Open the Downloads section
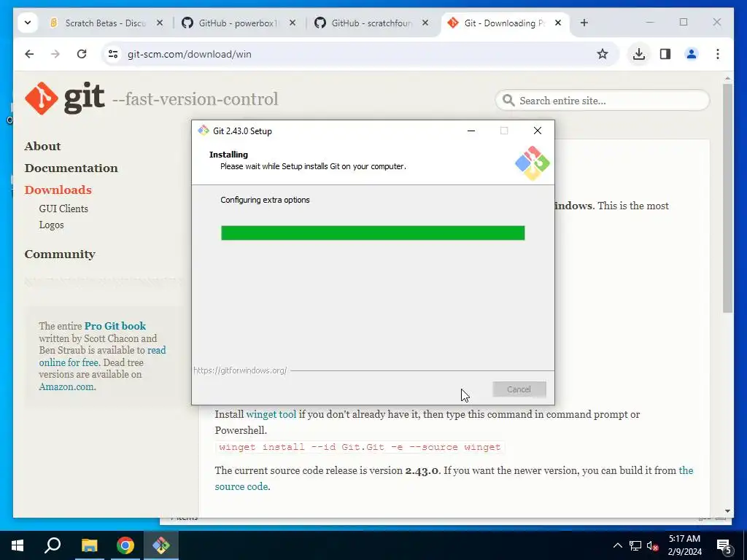Screen dimensions: 747x560 [x=58, y=190]
